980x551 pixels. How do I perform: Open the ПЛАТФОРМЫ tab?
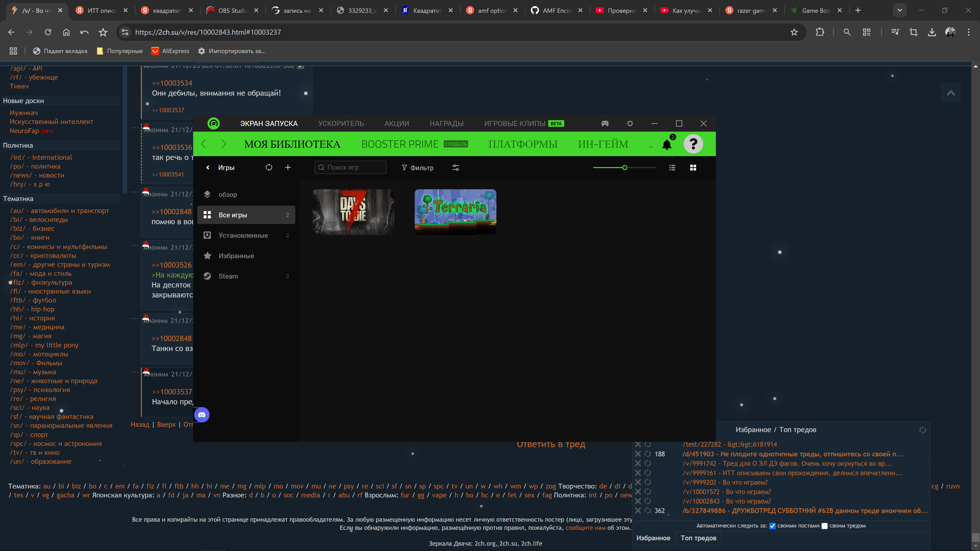click(x=523, y=144)
